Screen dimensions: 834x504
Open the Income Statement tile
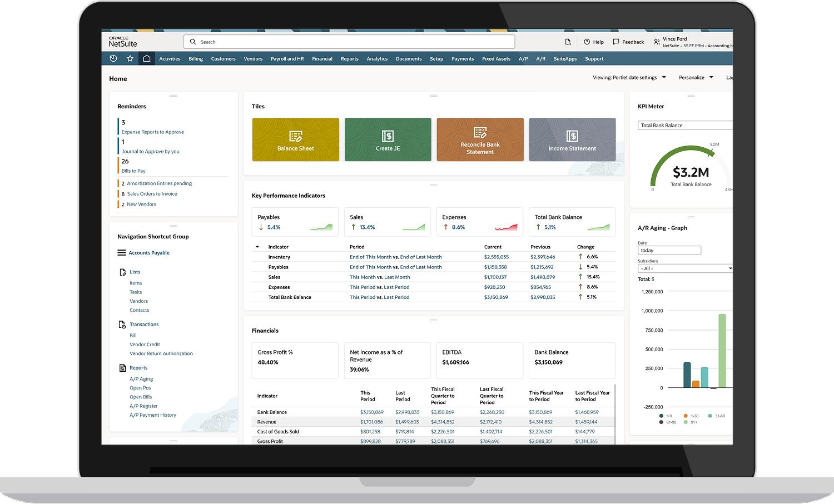572,139
